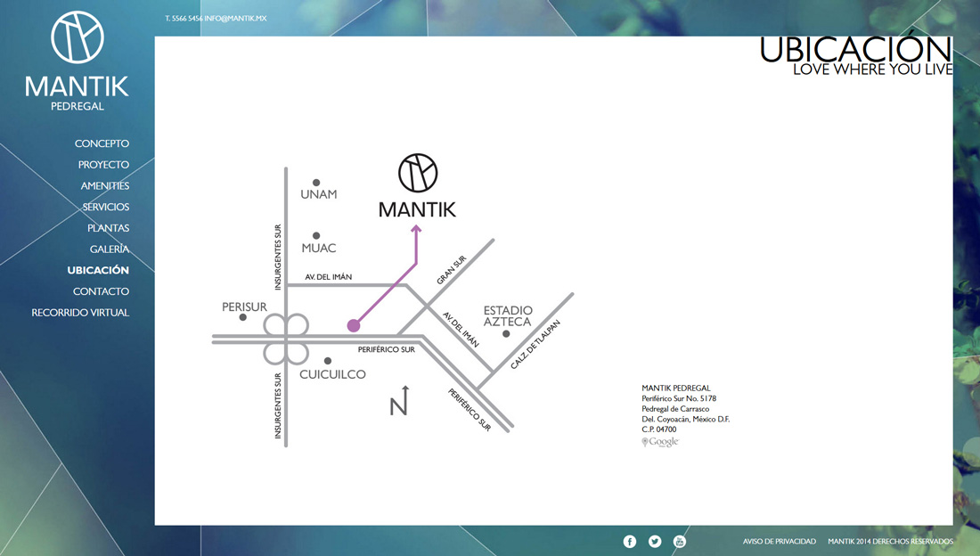This screenshot has width=980, height=556.
Task: Click the horizontal PERIFÉRICO SUR label
Action: click(387, 349)
